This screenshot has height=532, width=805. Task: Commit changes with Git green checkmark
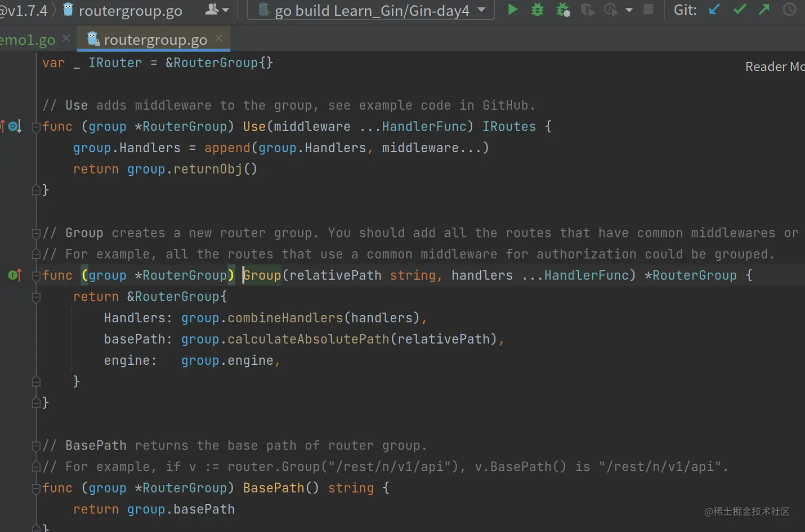pos(740,10)
